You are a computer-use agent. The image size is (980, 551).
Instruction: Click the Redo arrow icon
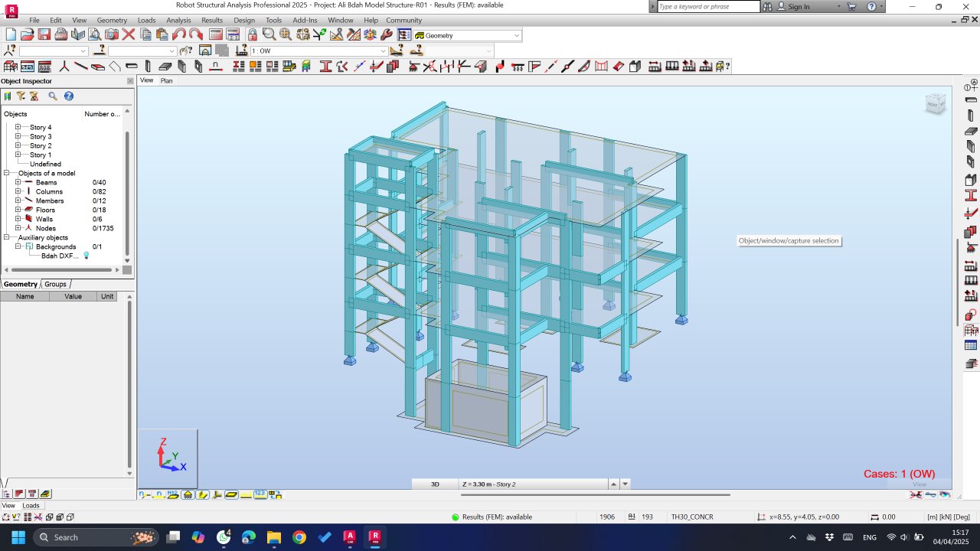tap(195, 34)
